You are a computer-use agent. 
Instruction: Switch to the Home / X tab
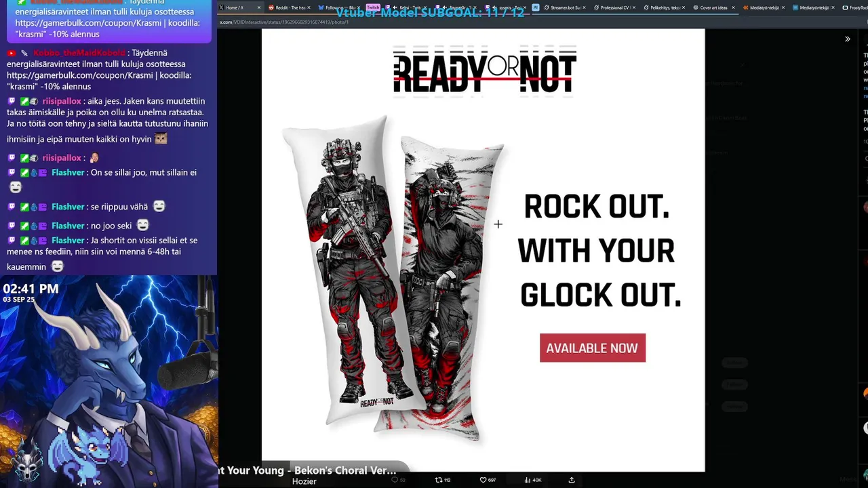239,7
